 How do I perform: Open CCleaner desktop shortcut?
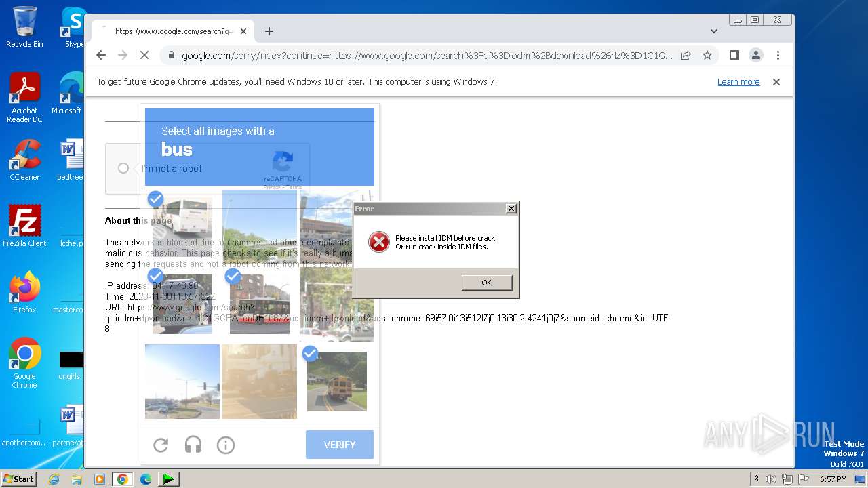24,160
